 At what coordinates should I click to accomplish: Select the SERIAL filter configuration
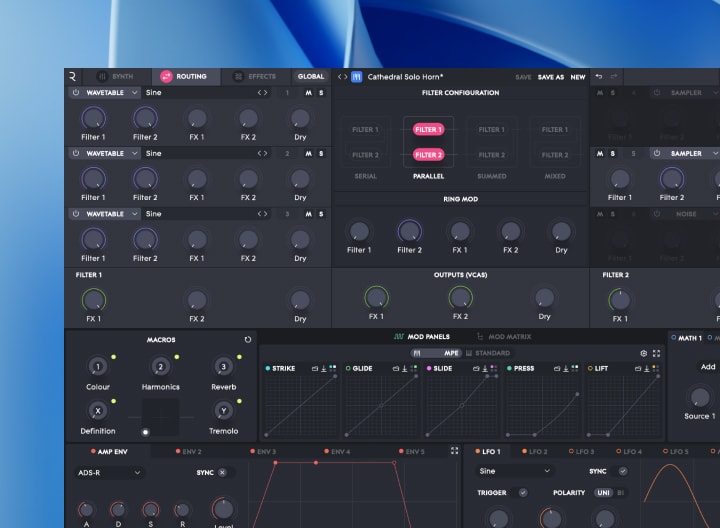tap(366, 147)
